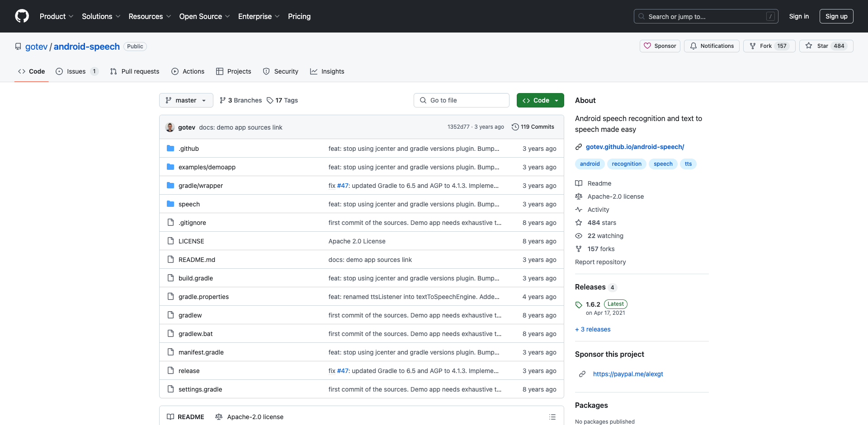Open the .github folder icon

tap(170, 149)
